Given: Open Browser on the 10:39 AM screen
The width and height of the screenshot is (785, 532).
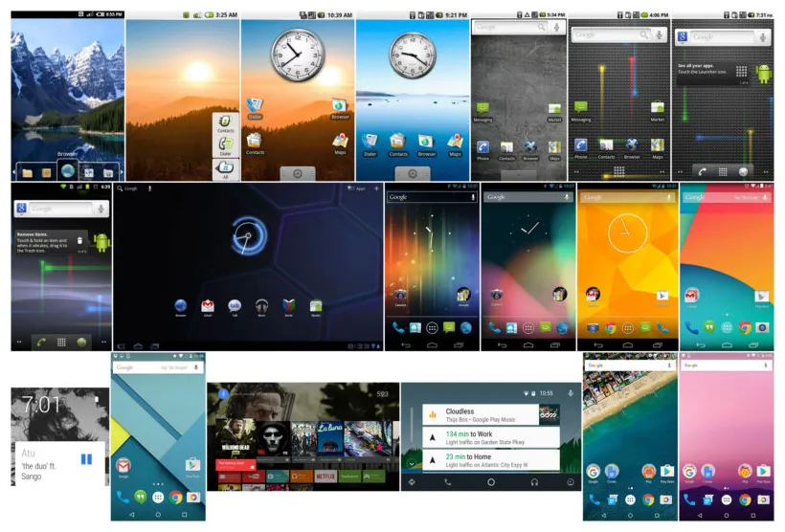Looking at the screenshot, I should tap(340, 109).
